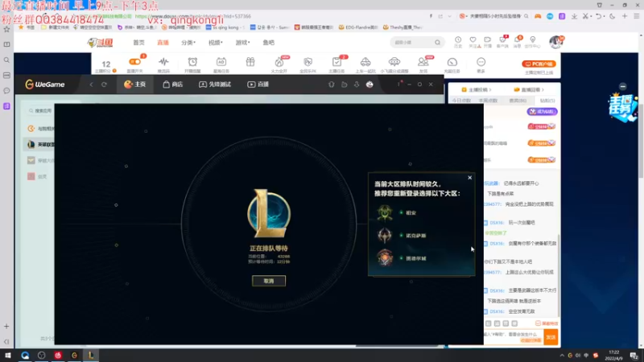Viewport: 644px width, 362px height.
Task: Open gauge meter icon in streamer toolbar
Action: (x=452, y=62)
